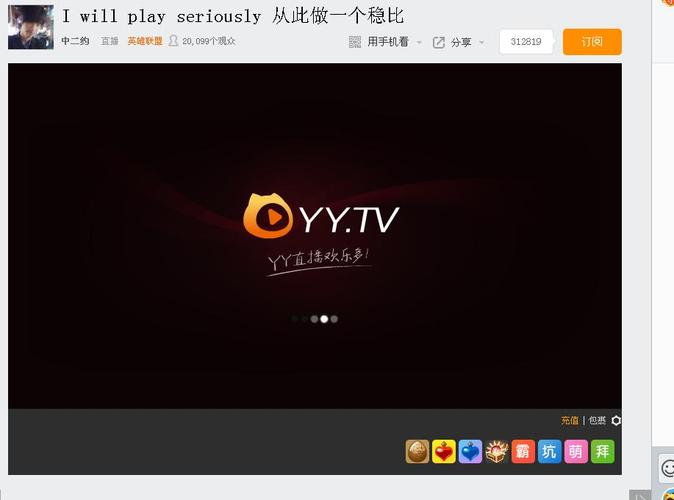Open the 英雄联盟 category link

[x=144, y=42]
